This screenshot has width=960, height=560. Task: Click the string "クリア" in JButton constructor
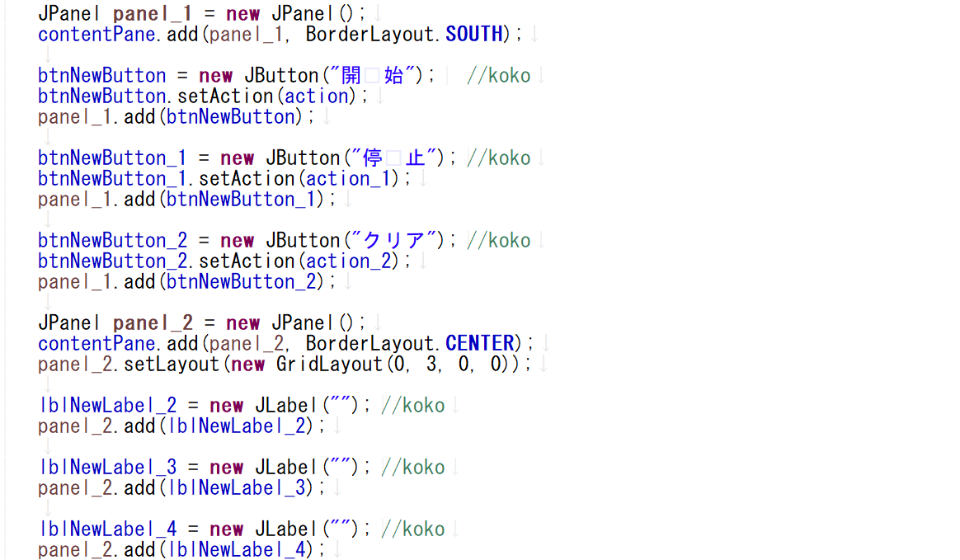393,241
